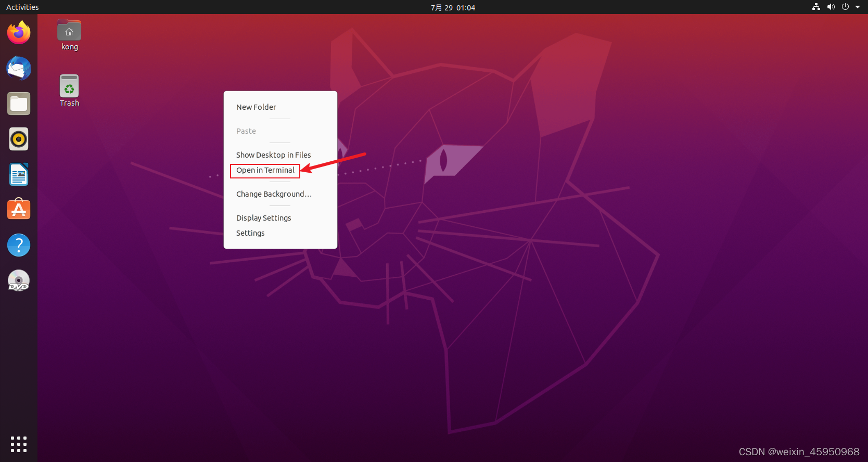The height and width of the screenshot is (462, 868).
Task: Open Firefox from the dock
Action: [19, 33]
